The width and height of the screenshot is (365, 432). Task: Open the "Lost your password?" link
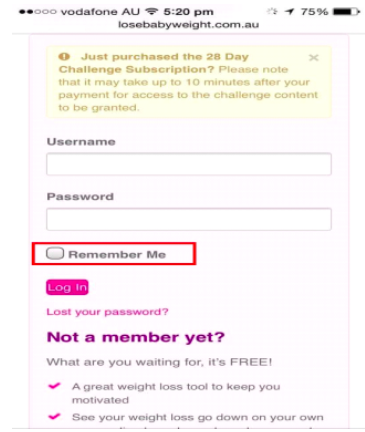click(107, 312)
